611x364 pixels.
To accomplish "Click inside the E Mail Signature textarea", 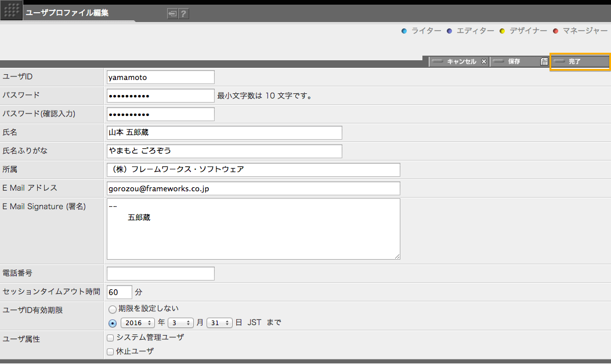I will pyautogui.click(x=254, y=229).
